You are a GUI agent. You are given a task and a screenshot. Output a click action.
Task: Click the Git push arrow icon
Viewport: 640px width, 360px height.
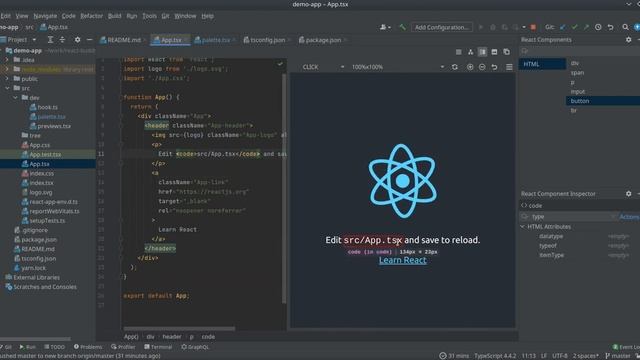(x=586, y=27)
